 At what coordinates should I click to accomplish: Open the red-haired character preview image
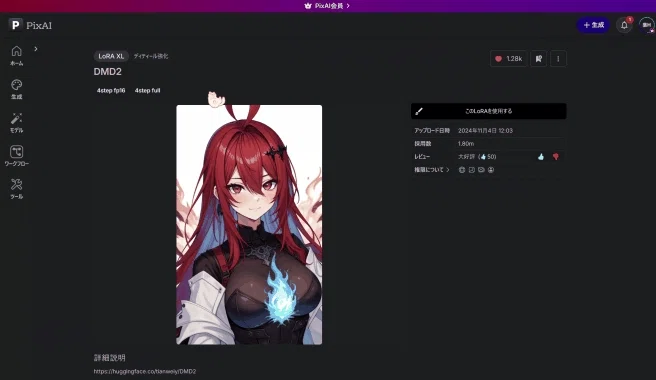point(249,225)
